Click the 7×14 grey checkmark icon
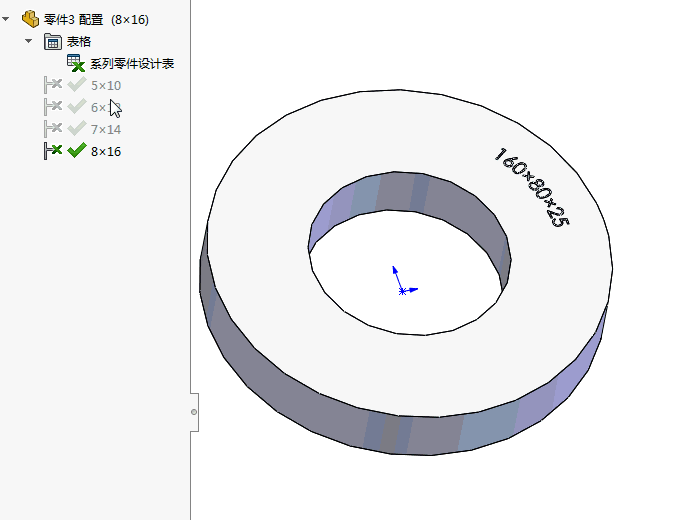 77,128
